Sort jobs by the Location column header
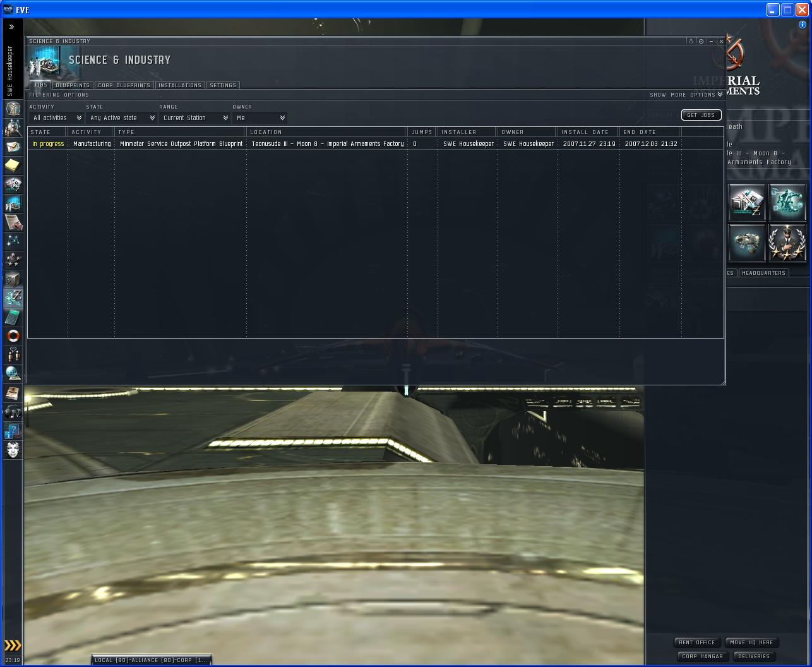 (x=326, y=132)
